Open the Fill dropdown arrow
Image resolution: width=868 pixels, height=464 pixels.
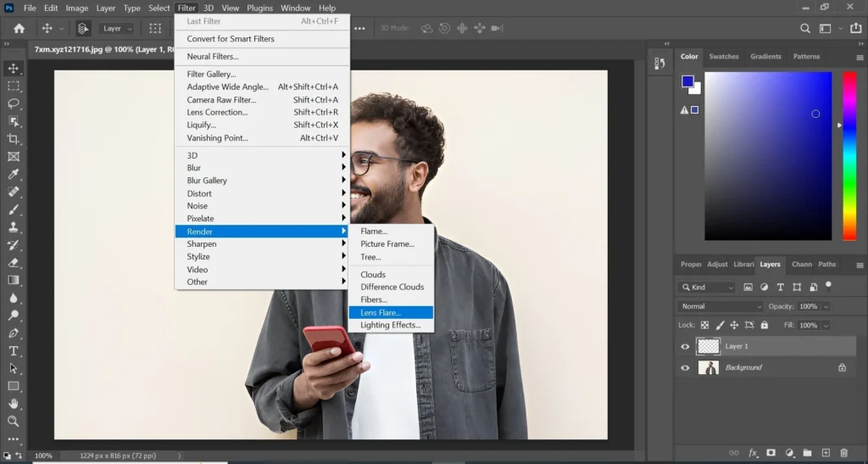[826, 326]
